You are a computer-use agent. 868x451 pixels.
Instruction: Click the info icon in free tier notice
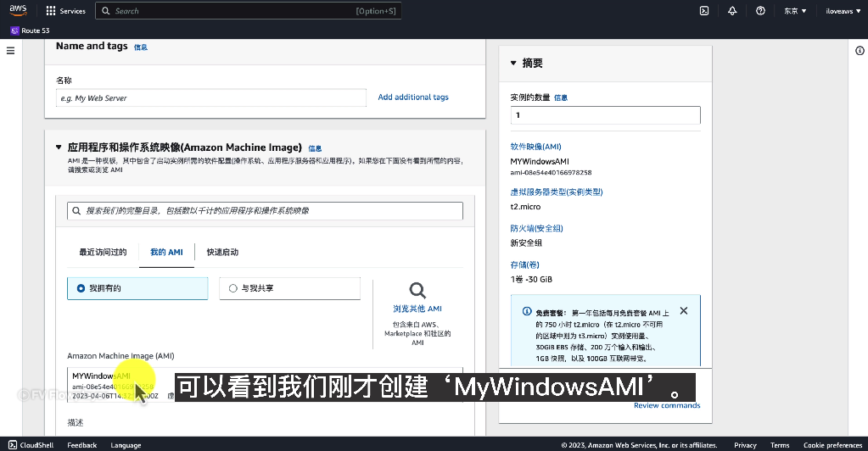(527, 312)
